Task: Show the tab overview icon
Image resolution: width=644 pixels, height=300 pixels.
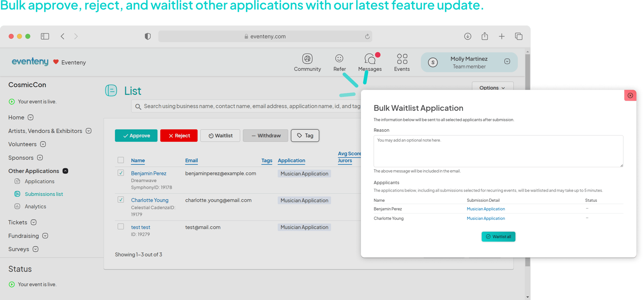Action: pos(518,36)
